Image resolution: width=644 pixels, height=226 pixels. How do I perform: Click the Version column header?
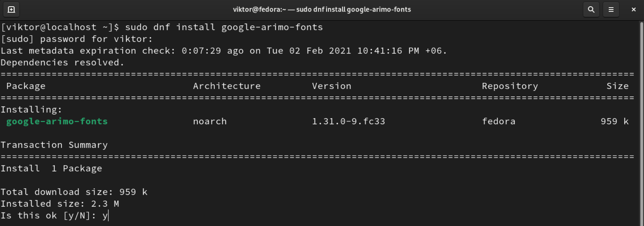[332, 86]
